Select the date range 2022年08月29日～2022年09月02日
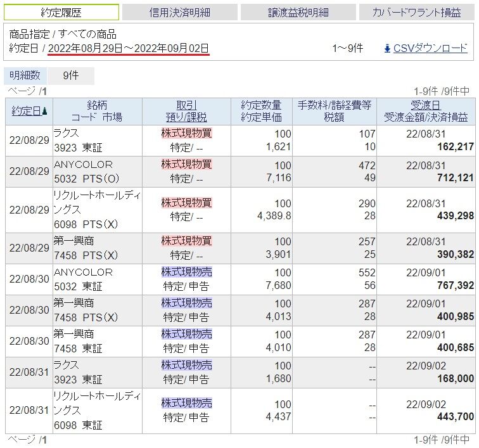Image resolution: width=479 pixels, height=448 pixels. point(129,48)
